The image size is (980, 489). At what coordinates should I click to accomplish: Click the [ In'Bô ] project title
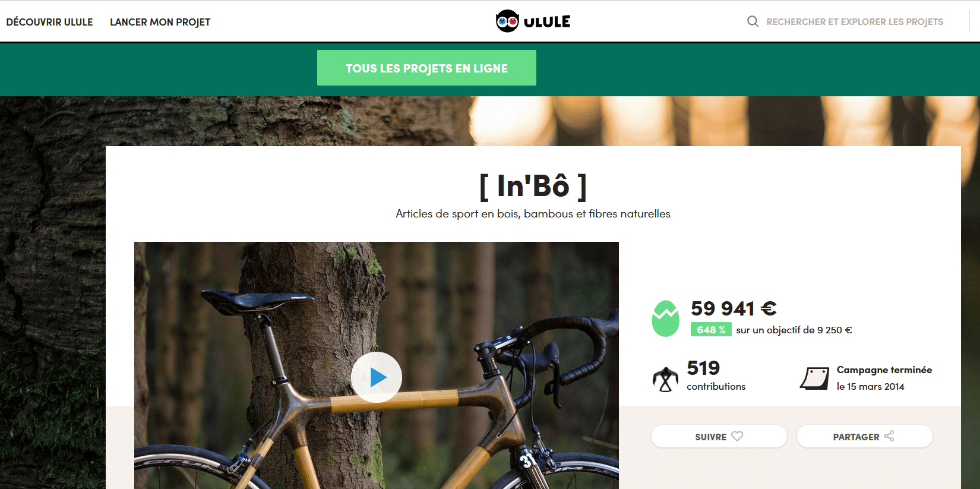coord(533,186)
